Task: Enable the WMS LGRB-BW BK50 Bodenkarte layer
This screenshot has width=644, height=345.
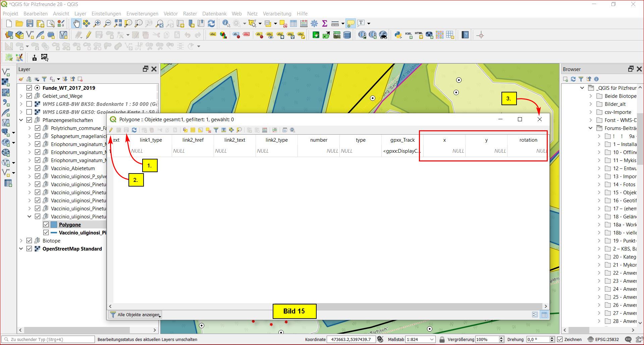Action: point(29,104)
